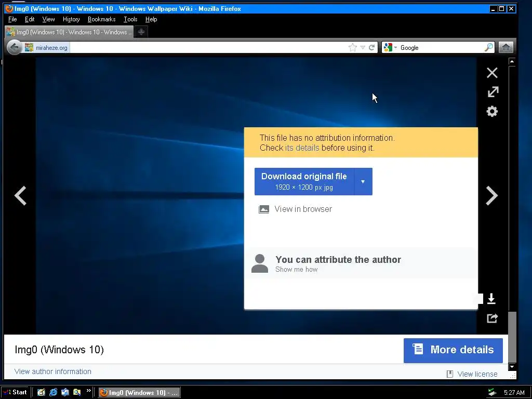Click into the Google search field
Viewport: 532px width, 399px height.
pos(441,47)
